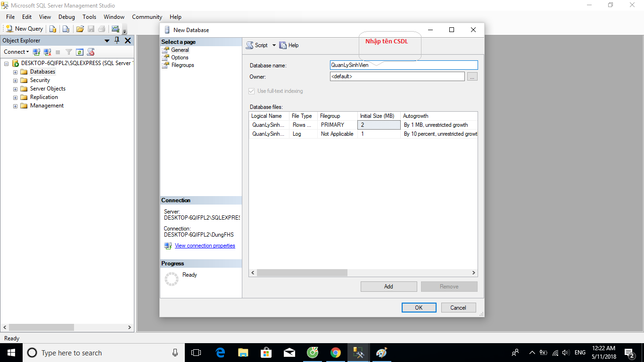Click the Owner input field

coord(397,76)
